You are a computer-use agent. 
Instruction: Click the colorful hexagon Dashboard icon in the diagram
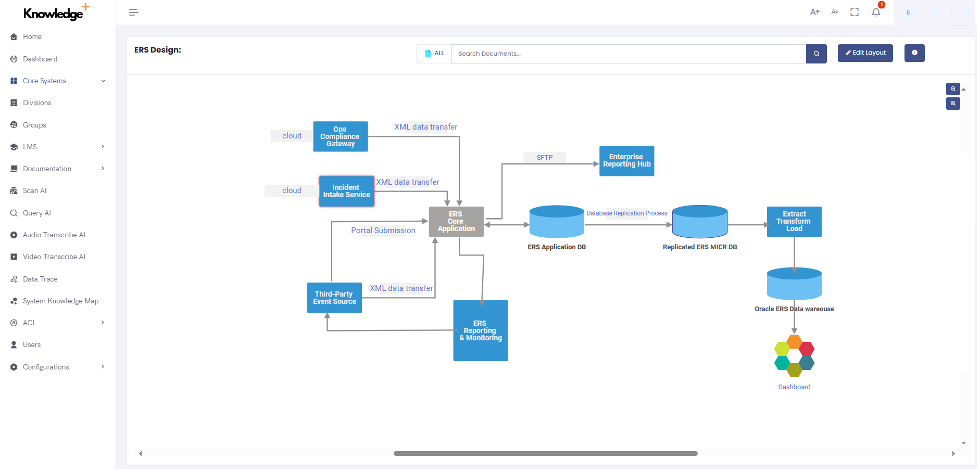[x=794, y=356]
